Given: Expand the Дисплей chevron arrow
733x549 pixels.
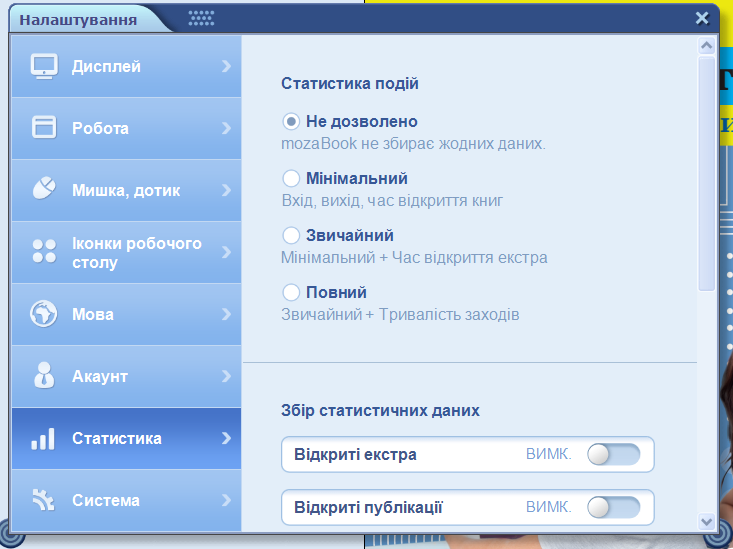Looking at the screenshot, I should (226, 66).
